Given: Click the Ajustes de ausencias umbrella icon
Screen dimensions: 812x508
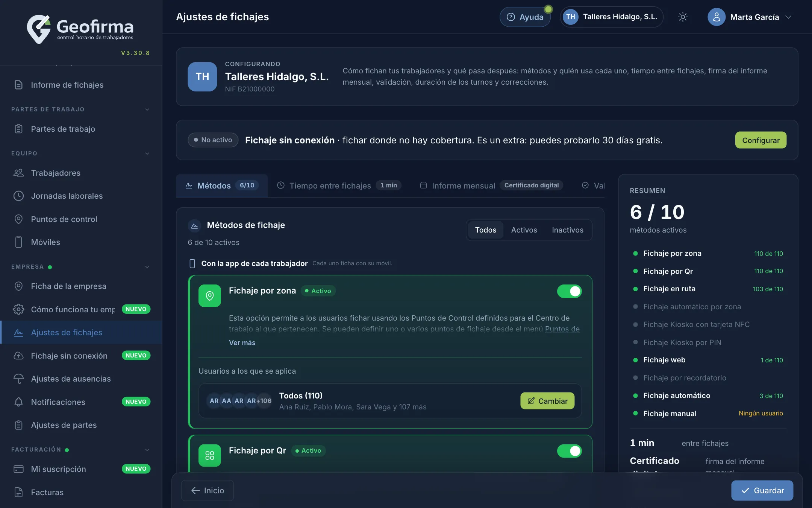Looking at the screenshot, I should (x=18, y=379).
